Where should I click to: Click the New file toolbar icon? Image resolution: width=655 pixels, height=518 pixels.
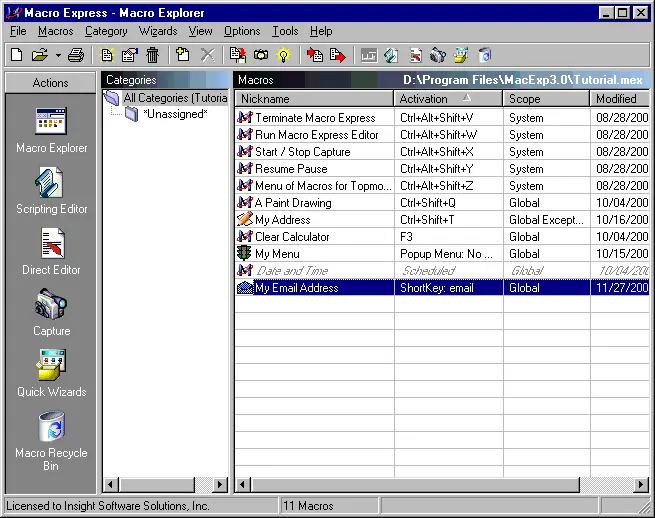coord(16,55)
